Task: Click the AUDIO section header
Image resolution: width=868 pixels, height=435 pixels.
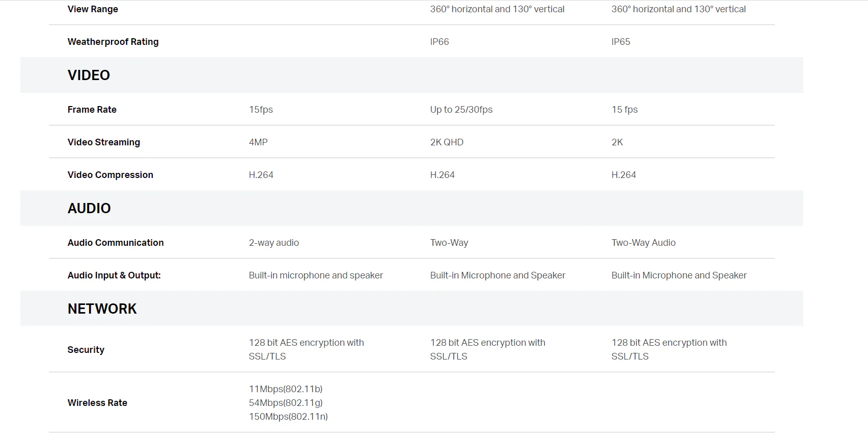Action: 89,208
